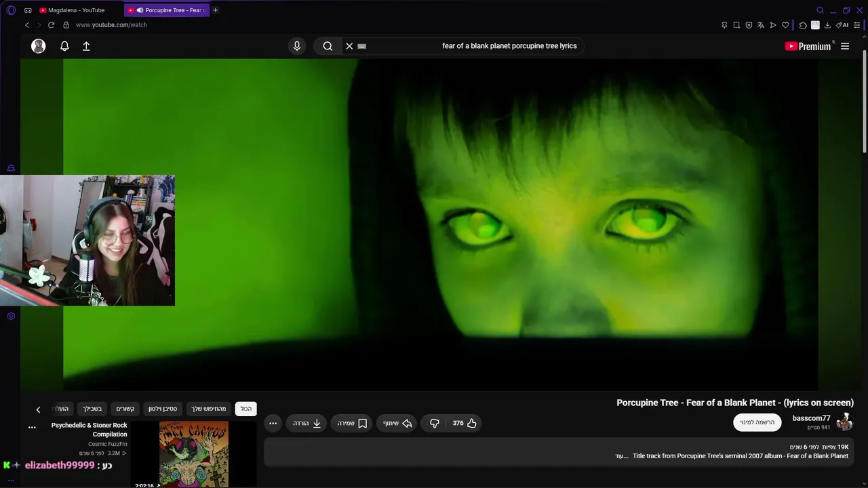The image size is (868, 488).
Task: Open options menu for Psychedelic & Stoner Rock video
Action: pyautogui.click(x=32, y=427)
